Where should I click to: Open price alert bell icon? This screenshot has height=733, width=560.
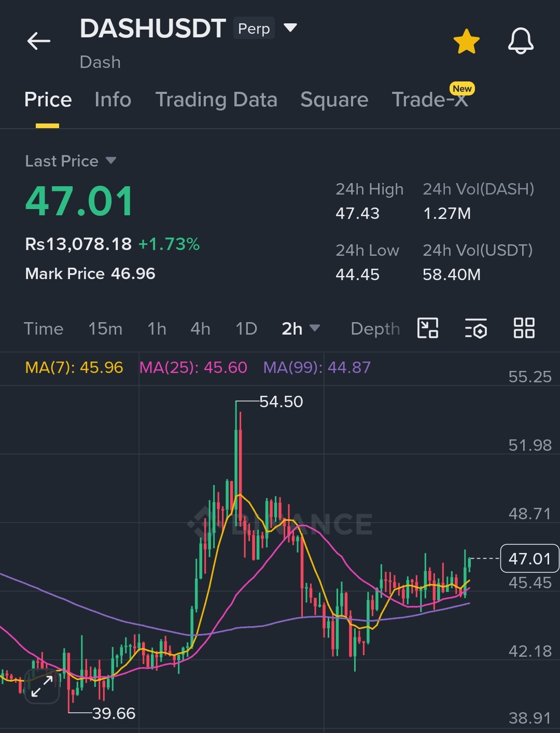click(521, 41)
